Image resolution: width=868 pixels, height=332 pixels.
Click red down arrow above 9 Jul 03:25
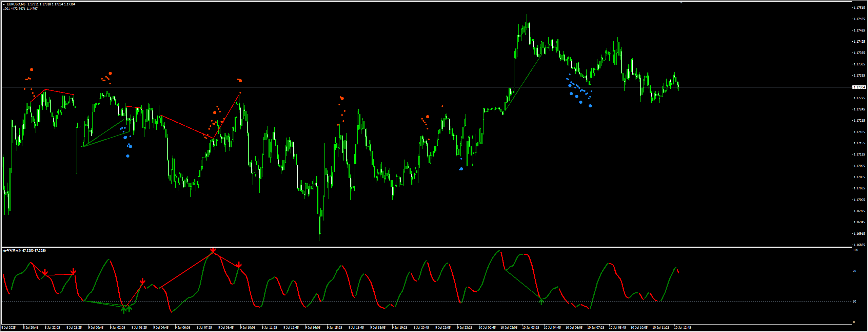pyautogui.click(x=142, y=281)
